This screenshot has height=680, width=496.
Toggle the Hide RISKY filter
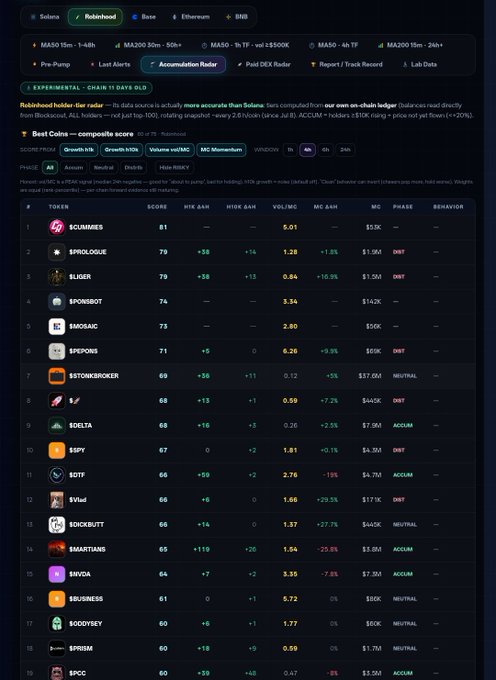tap(174, 167)
